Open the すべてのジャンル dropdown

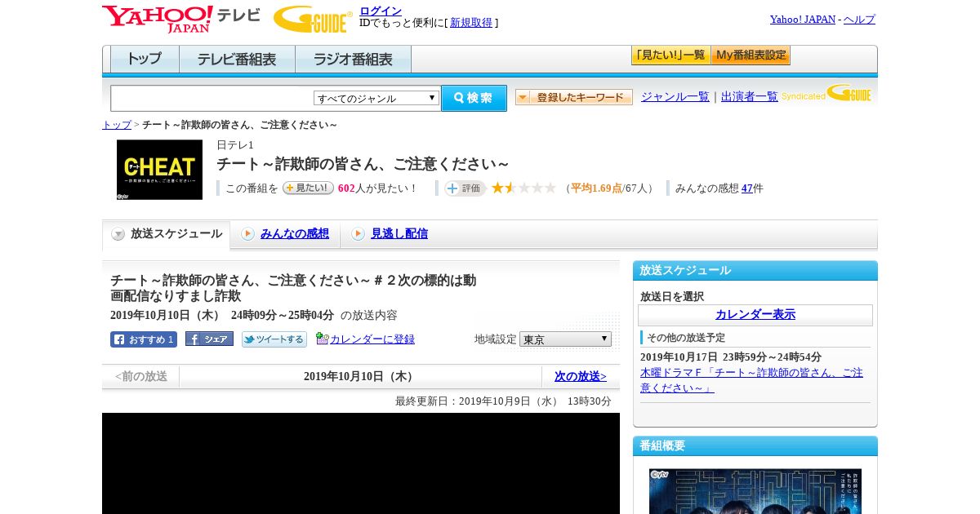376,98
